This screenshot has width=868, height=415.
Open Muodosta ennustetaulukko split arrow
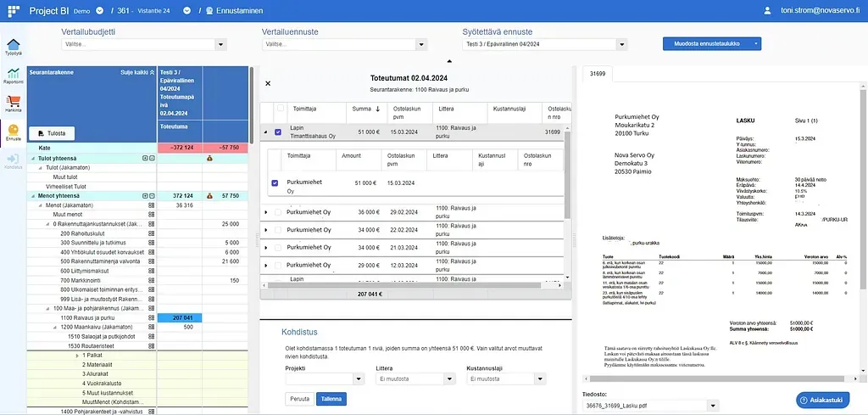754,44
